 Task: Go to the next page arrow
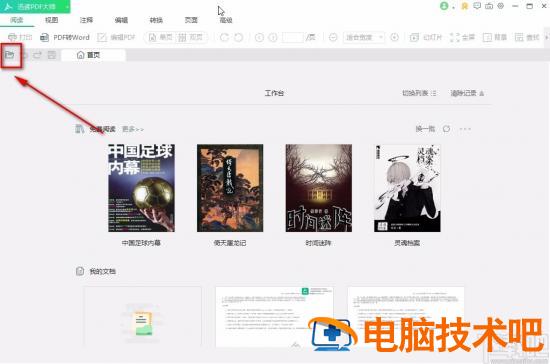point(273,37)
